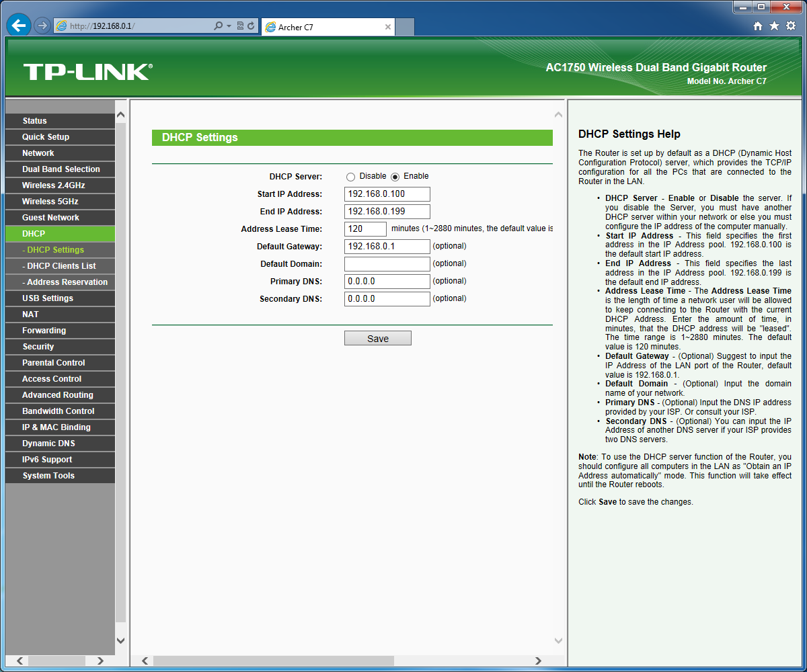Go forward with the browser Forward arrow
Viewport: 807px width, 672px height.
click(x=42, y=26)
